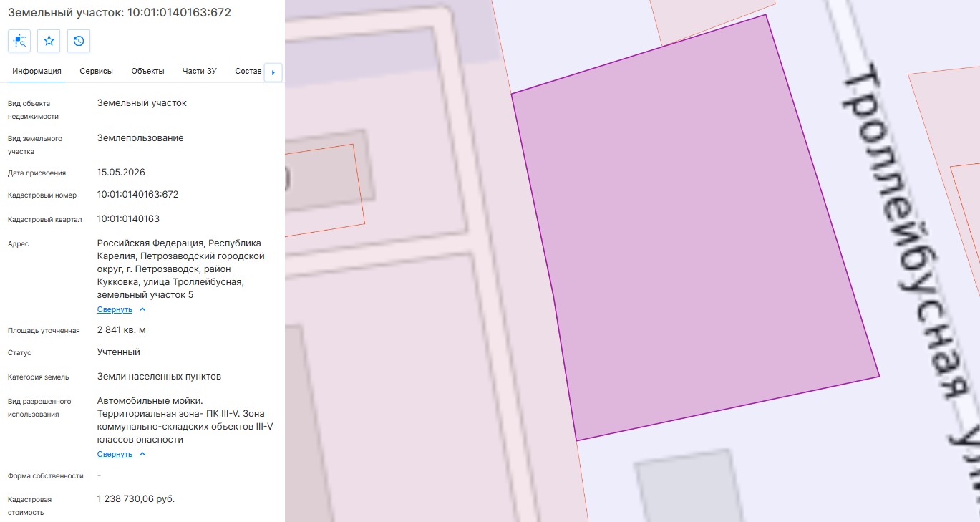The height and width of the screenshot is (522, 980).
Task: Click the Адрес field label
Action: pyautogui.click(x=19, y=244)
